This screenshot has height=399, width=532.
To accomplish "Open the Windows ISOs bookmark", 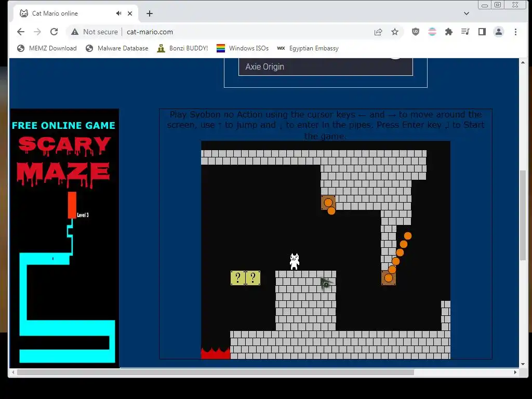I will point(242,48).
